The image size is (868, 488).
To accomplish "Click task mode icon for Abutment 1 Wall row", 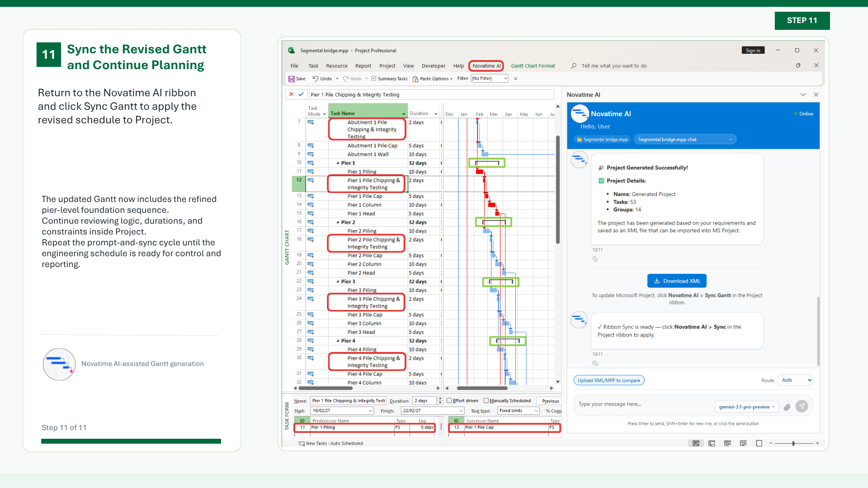I will click(311, 155).
